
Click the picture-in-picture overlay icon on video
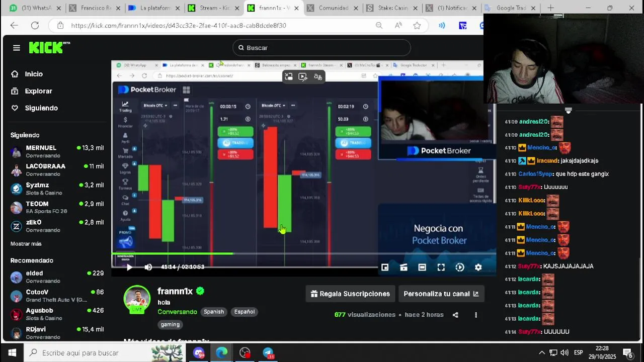click(x=288, y=76)
